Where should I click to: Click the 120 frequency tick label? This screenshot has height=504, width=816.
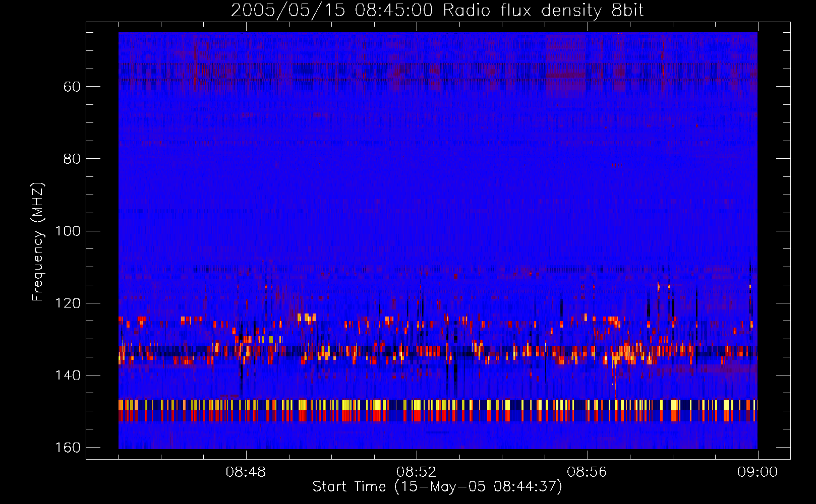[x=68, y=303]
